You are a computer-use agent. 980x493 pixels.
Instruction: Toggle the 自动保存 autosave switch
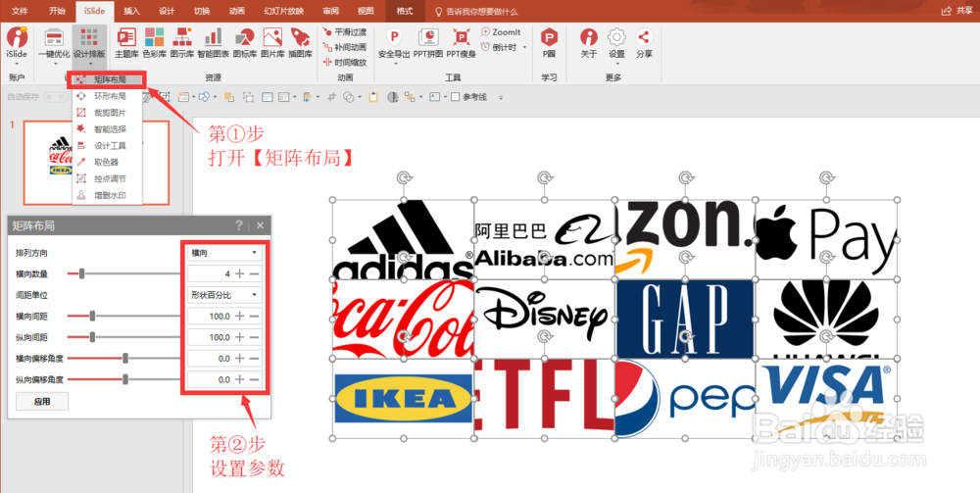[x=54, y=97]
